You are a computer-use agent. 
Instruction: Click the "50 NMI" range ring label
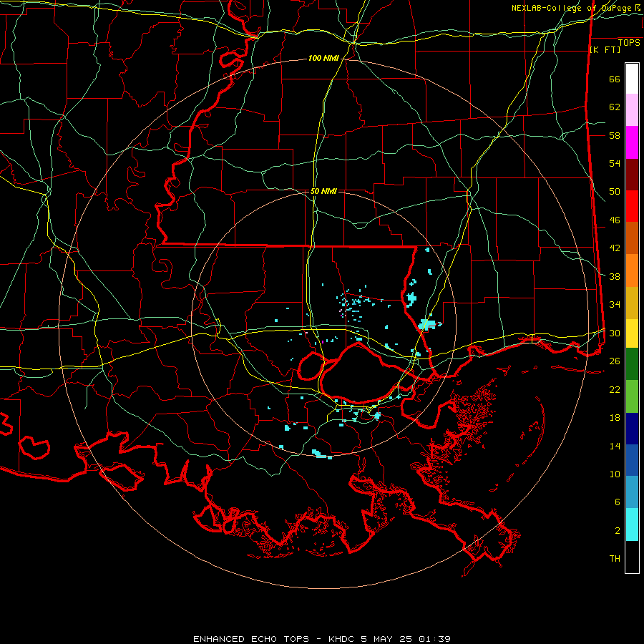[x=323, y=191]
